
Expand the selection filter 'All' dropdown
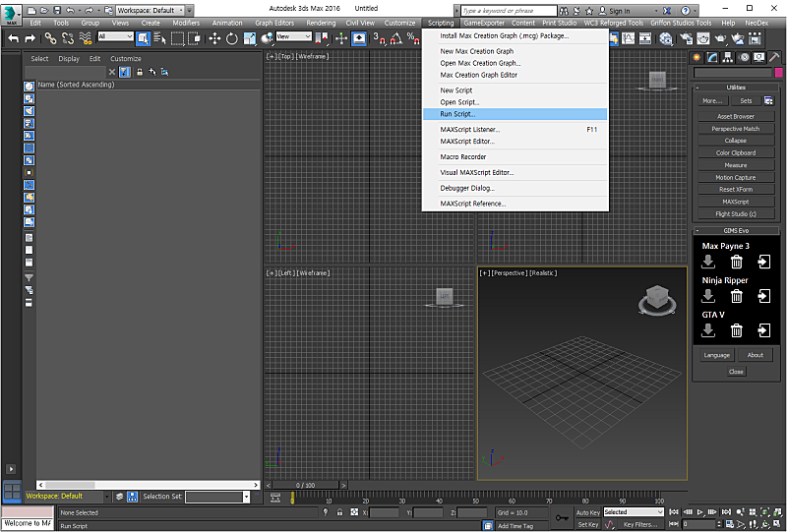tap(115, 37)
